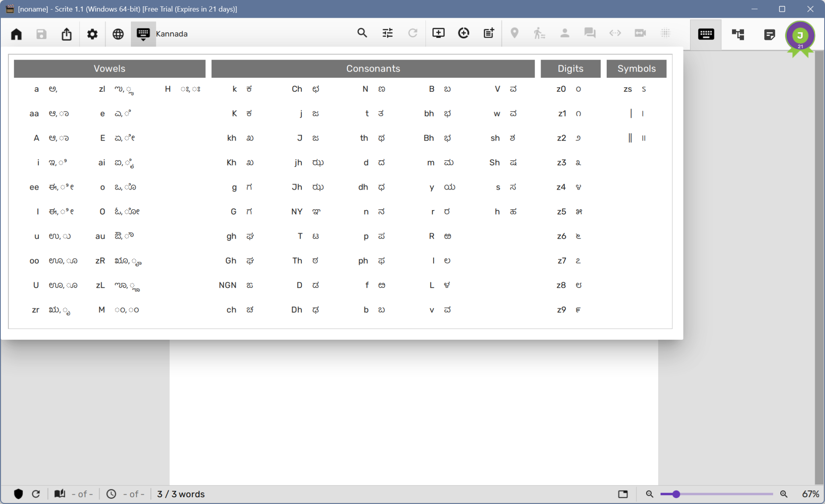Toggle the alphabet mappings keyboard panel
The image size is (825, 504).
pyautogui.click(x=705, y=35)
